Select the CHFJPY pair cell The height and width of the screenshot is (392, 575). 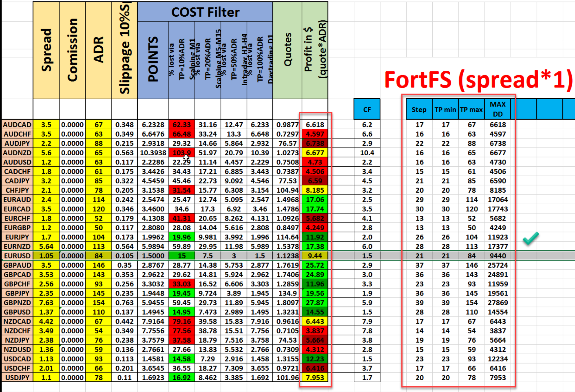(17, 190)
